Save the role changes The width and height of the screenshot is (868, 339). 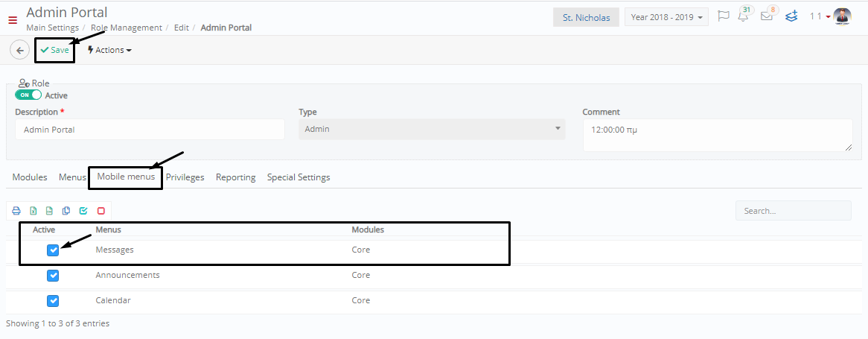pos(54,50)
